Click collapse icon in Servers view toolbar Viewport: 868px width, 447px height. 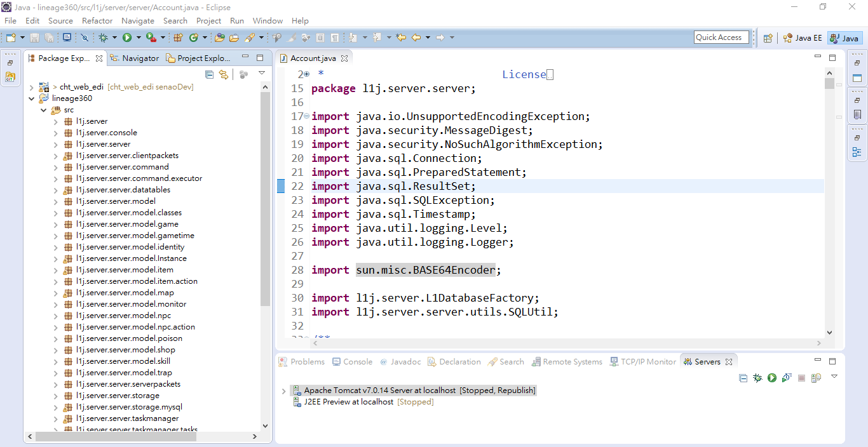point(743,378)
